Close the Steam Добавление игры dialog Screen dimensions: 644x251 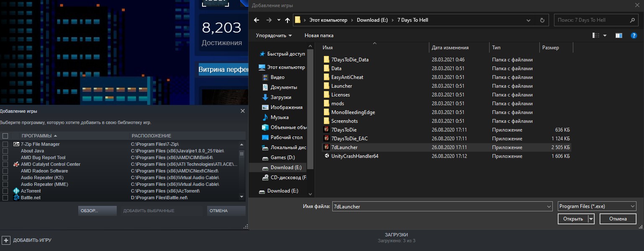[243, 111]
